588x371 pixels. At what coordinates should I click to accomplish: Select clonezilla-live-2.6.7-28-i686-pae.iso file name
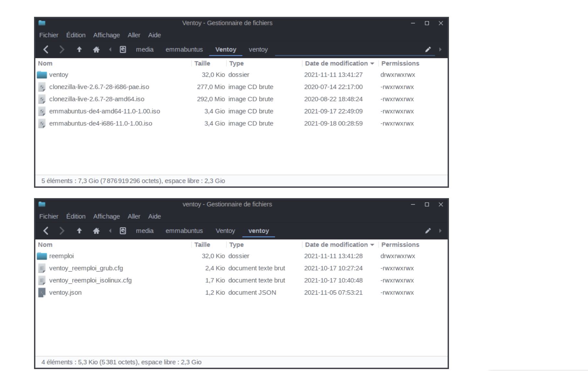(99, 87)
